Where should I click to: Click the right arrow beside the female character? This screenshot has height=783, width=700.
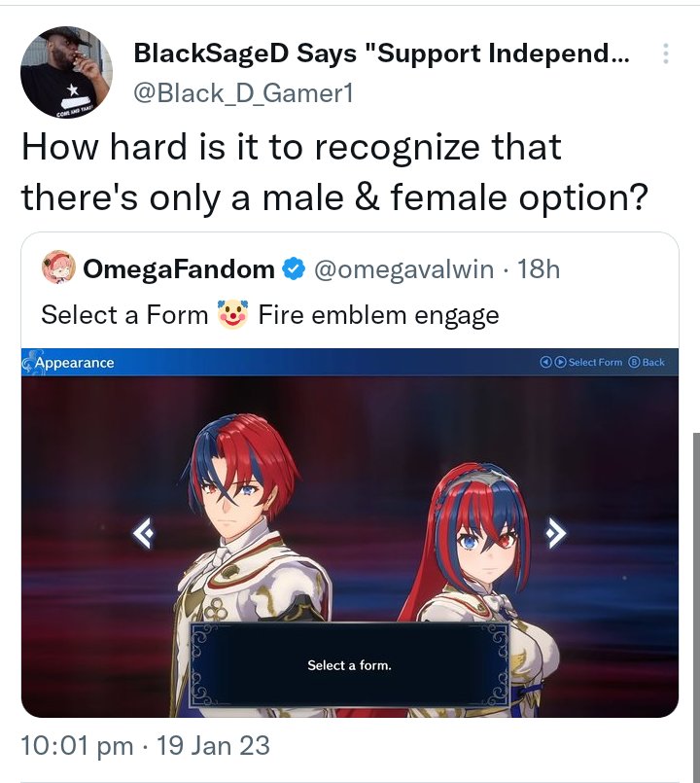tap(556, 533)
